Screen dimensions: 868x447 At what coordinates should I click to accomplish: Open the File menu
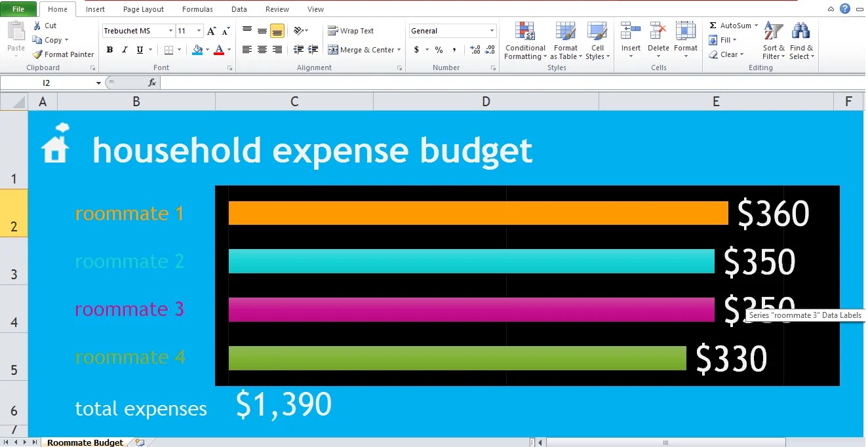[x=19, y=9]
